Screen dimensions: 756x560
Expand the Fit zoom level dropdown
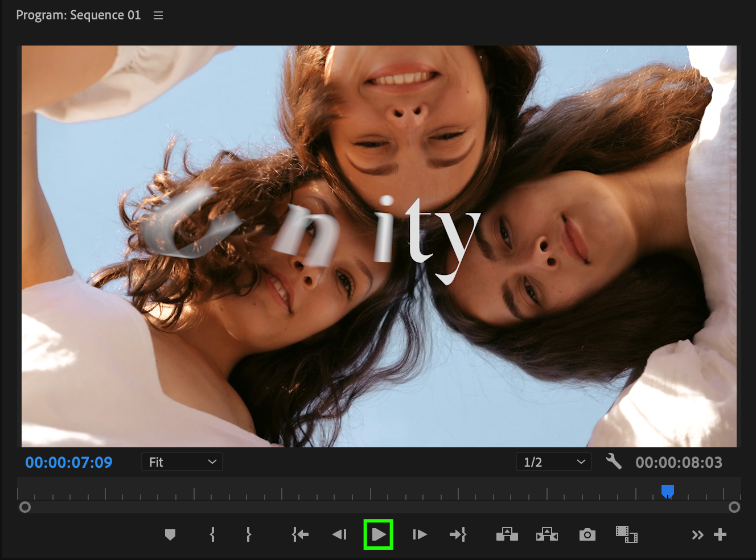182,462
